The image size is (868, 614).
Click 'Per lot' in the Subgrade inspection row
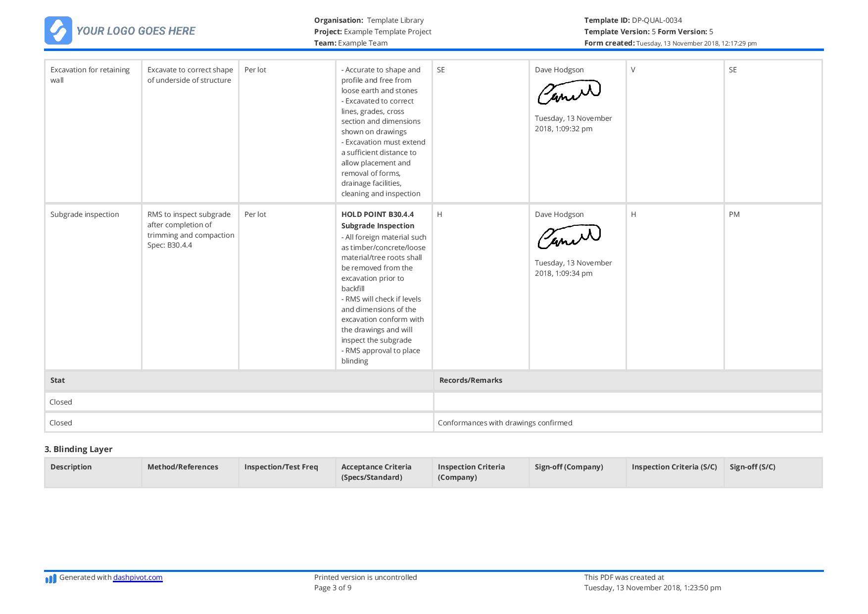pos(255,214)
